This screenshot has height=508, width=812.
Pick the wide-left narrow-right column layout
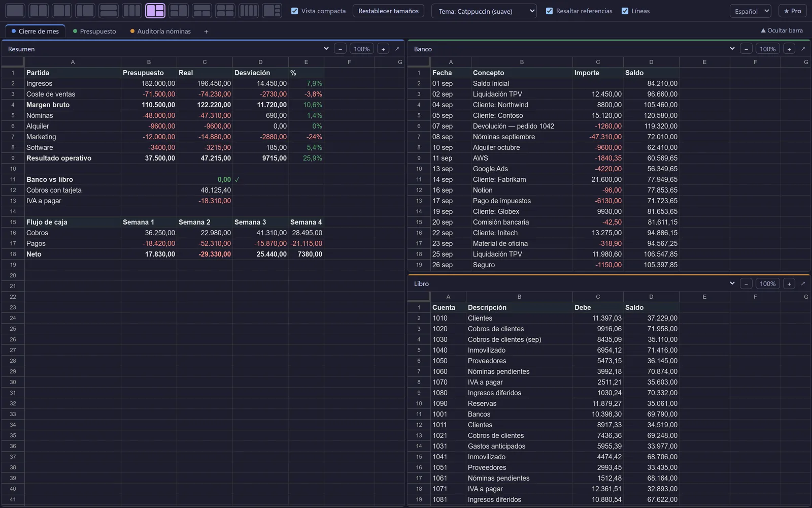pyautogui.click(x=62, y=11)
